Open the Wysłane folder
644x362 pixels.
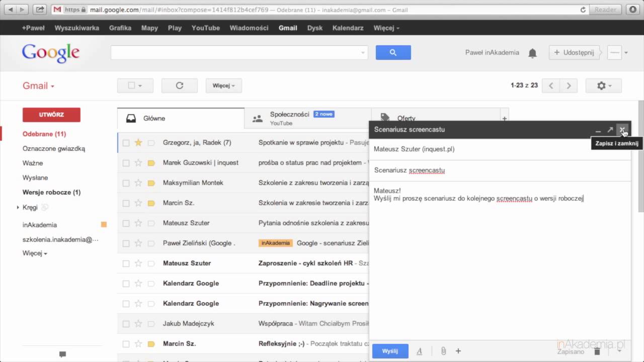click(x=35, y=178)
